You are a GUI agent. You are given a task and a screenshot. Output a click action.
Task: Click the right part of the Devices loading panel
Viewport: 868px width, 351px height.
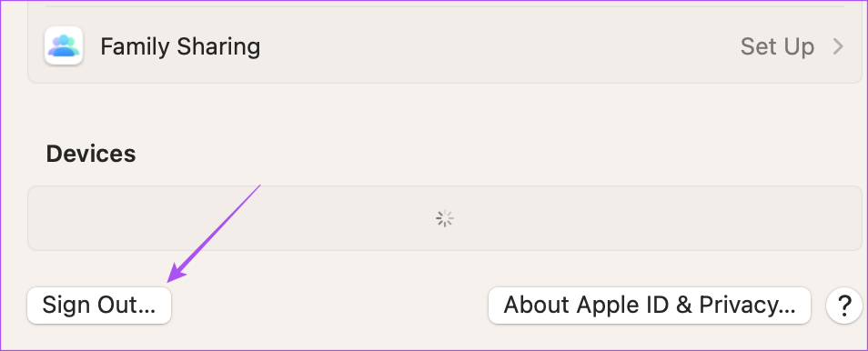[x=720, y=218]
